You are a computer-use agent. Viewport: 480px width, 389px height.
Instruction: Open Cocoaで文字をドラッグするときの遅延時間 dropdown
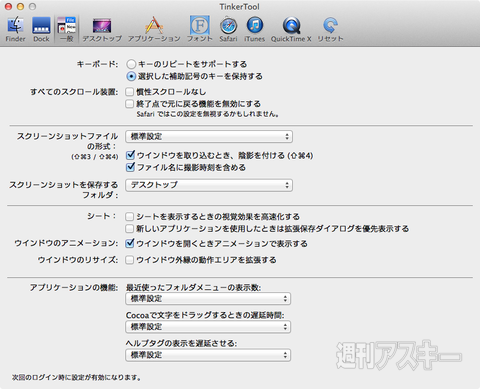pos(208,327)
